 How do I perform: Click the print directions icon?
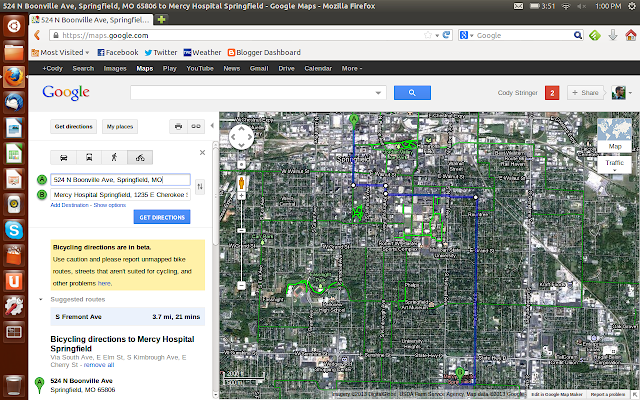coord(178,127)
